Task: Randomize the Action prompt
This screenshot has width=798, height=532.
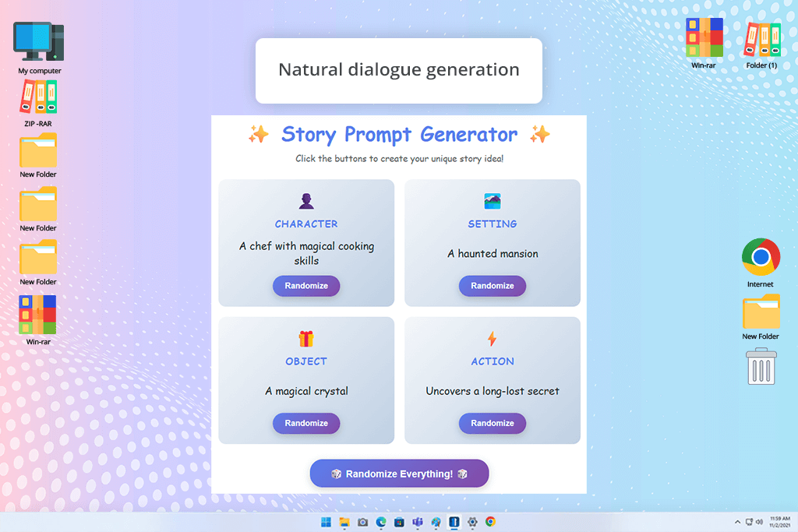Action: pyautogui.click(x=493, y=423)
